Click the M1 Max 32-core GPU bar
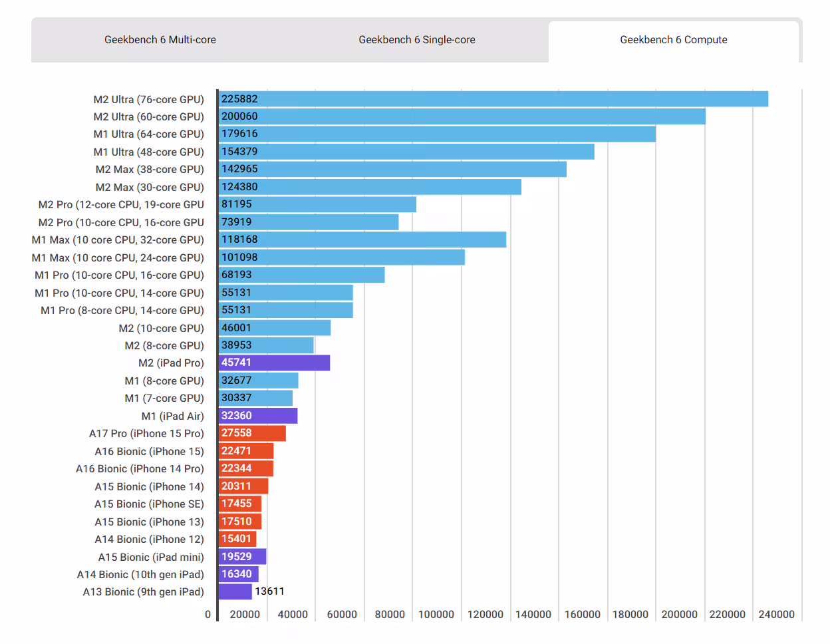Viewport: 830px width, 644px height. tap(362, 240)
